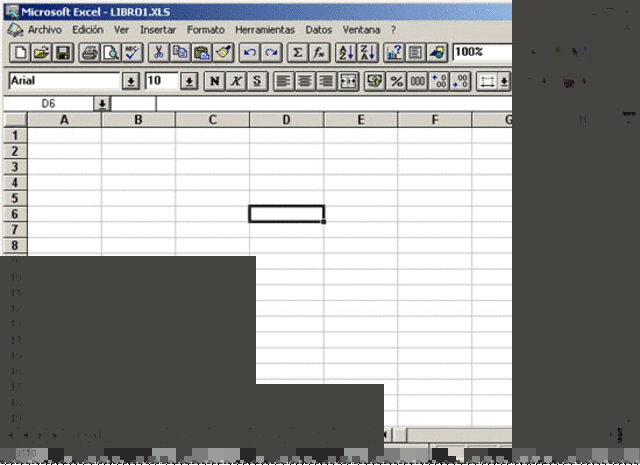640x465 pixels.
Task: Apply Percent style icon
Action: (396, 81)
